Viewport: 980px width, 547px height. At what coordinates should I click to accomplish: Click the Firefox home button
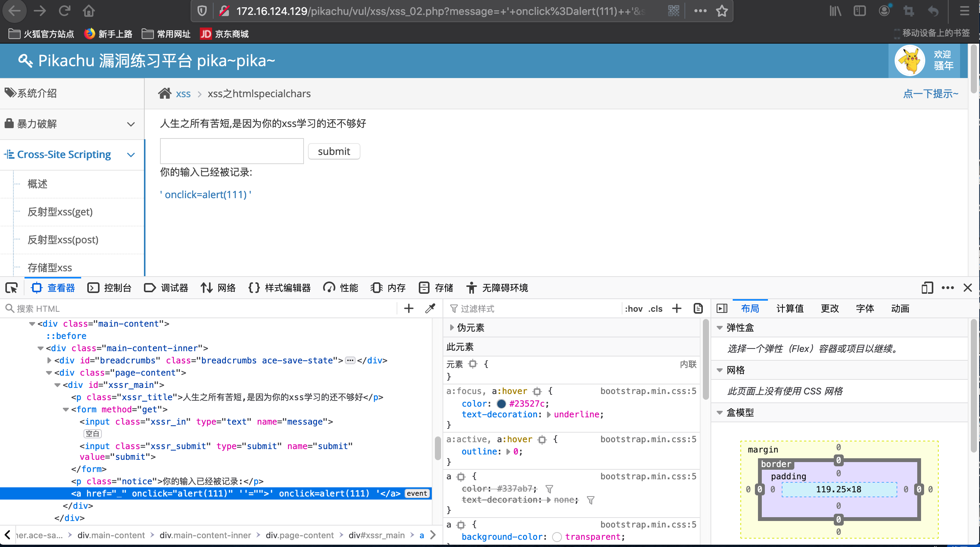tap(89, 11)
